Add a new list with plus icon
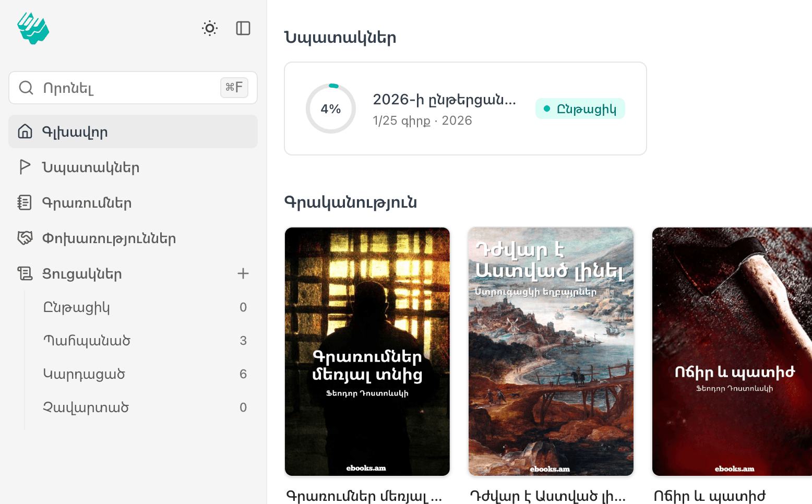This screenshot has width=812, height=504. click(x=243, y=273)
